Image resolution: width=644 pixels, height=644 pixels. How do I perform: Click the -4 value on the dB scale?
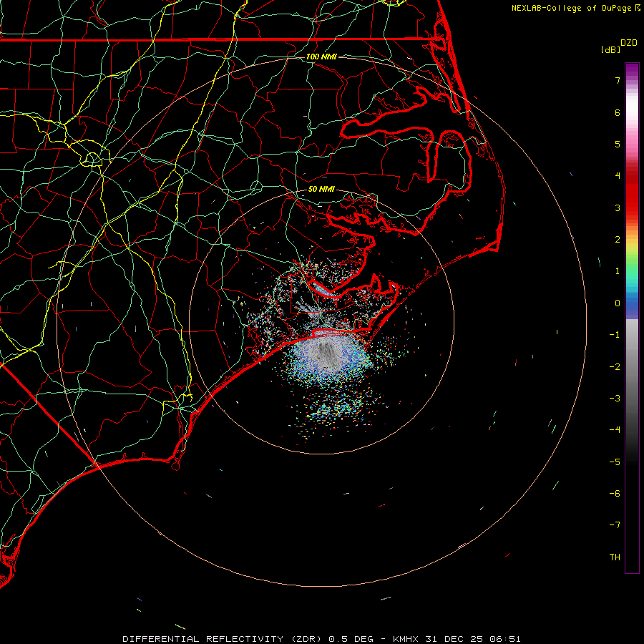(615, 430)
